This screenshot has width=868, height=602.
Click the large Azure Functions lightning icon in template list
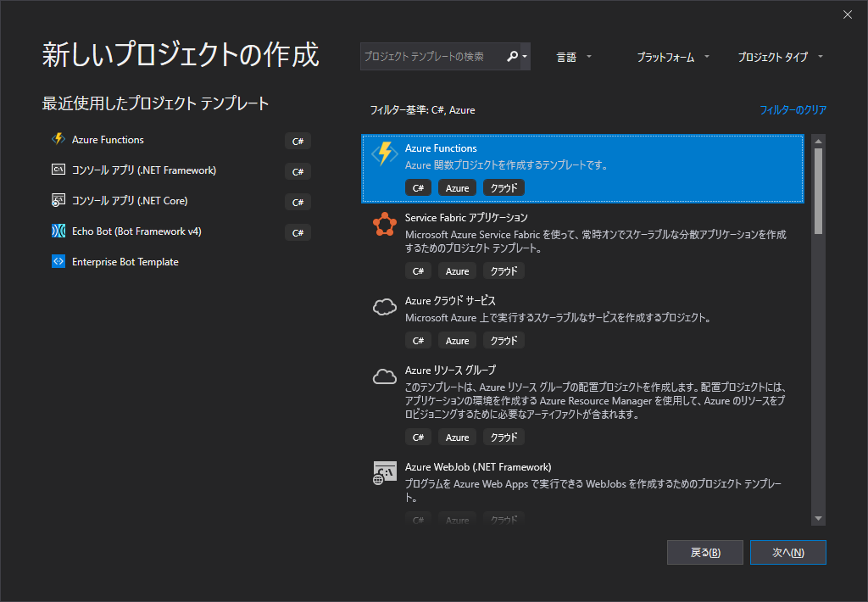[385, 153]
